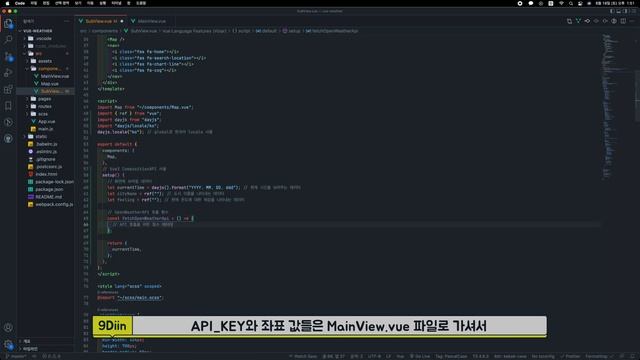The image size is (640, 360).
Task: Toggle the bottom panel layout button
Action: pos(619,11)
